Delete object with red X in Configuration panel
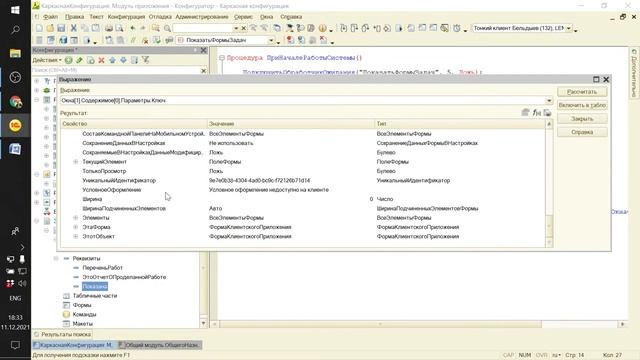 point(101,60)
